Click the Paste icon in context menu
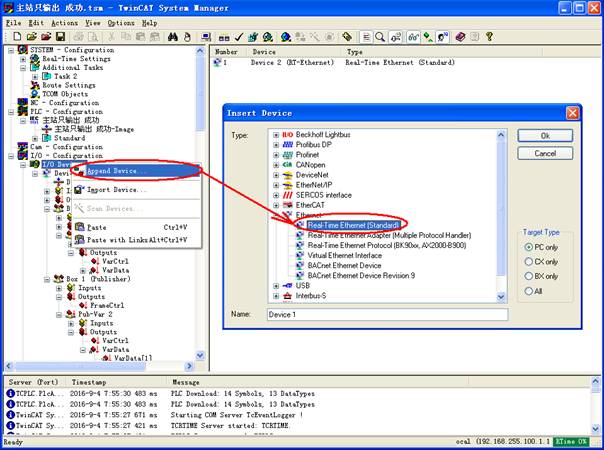Screen dimensions: 604x450 [x=80, y=227]
